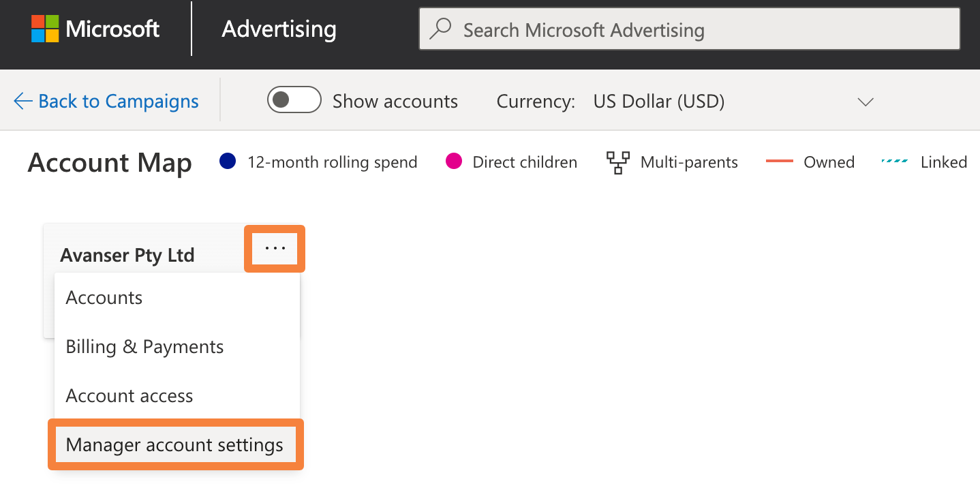
Task: Click the pink Direct children dot
Action: [x=453, y=162]
